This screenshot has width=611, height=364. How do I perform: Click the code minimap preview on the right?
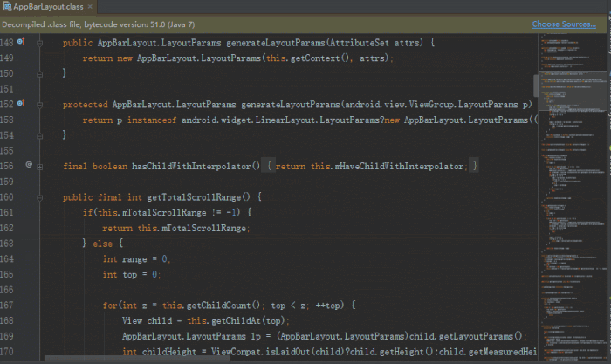coord(573,198)
